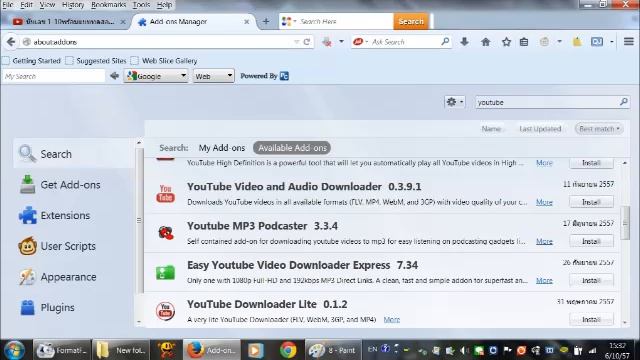Open the Tools menu

(x=141, y=4)
